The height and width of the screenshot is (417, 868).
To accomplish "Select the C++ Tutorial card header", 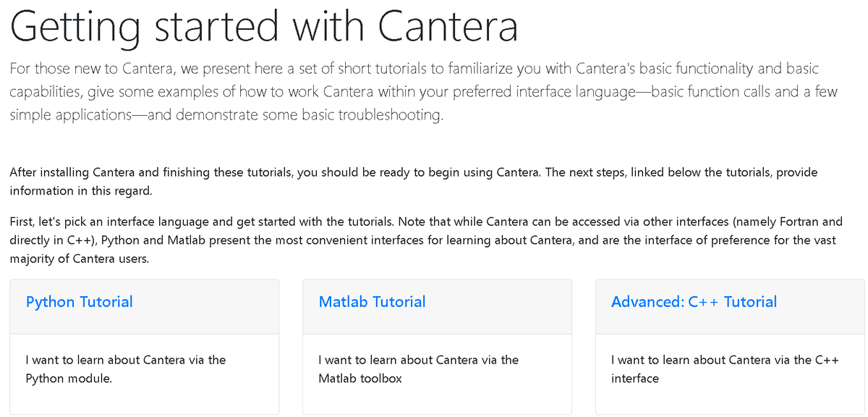I will (730, 306).
